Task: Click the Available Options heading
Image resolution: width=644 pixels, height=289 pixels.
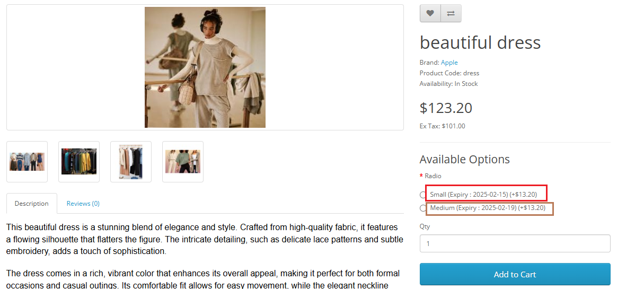Action: (464, 160)
